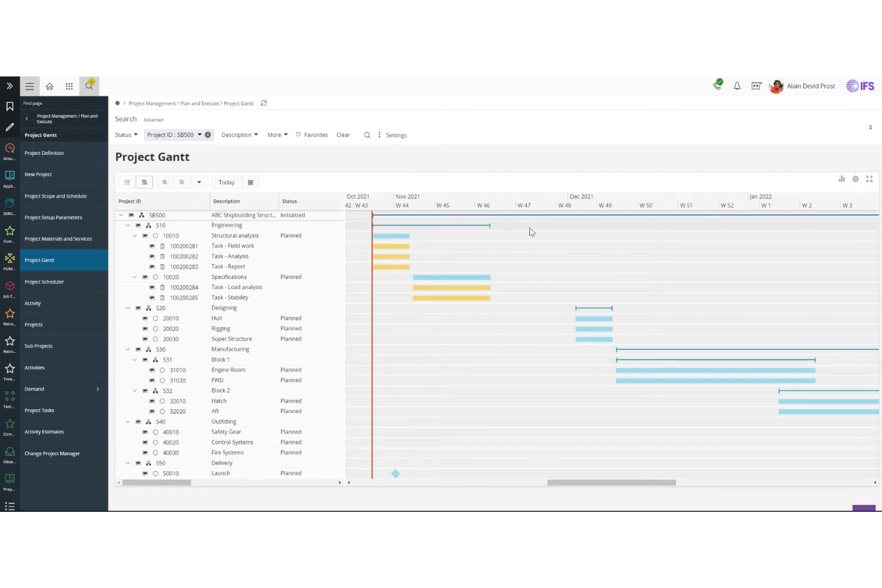Open Project Definition from the navigation menu
The width and height of the screenshot is (882, 588).
44,153
